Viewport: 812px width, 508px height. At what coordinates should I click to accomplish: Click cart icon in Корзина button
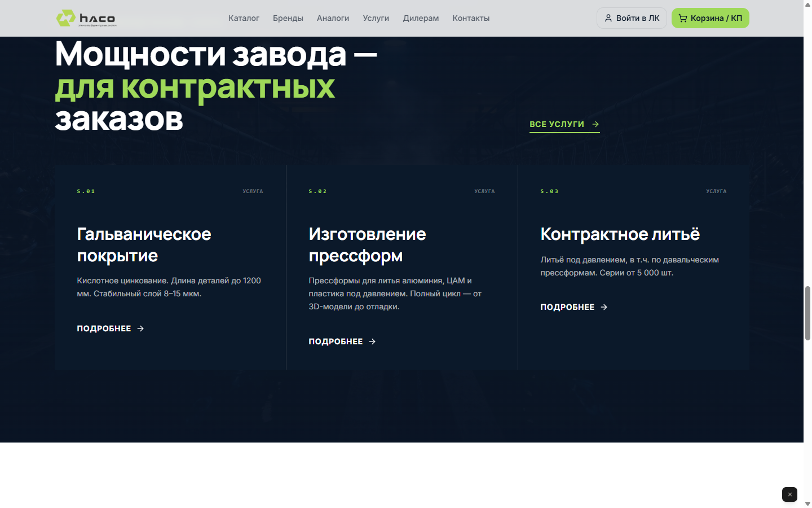(x=683, y=18)
